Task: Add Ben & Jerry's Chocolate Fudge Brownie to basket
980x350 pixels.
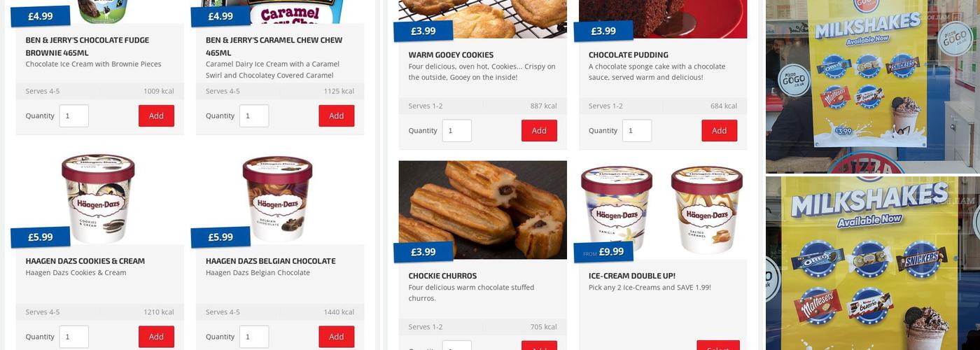Action: [156, 115]
